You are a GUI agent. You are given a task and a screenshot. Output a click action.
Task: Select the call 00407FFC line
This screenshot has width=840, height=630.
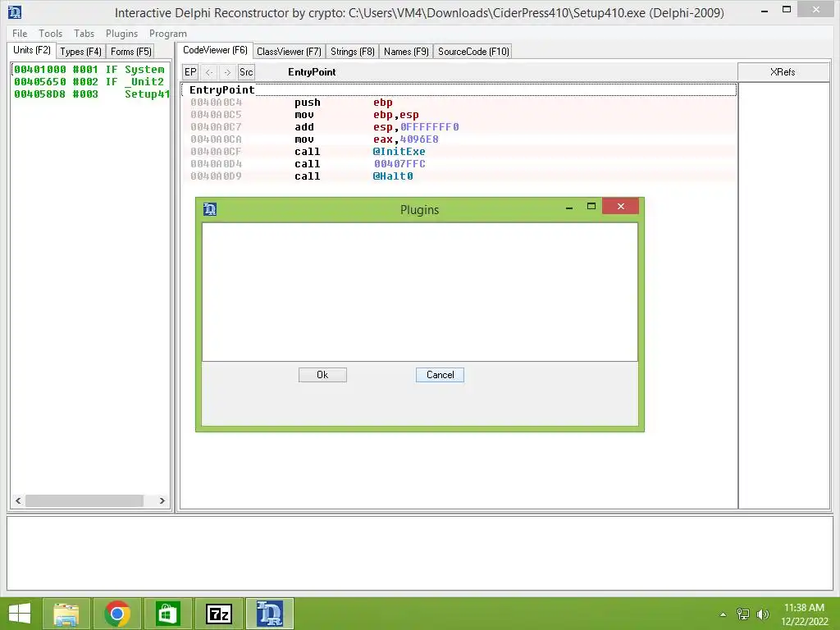click(459, 164)
